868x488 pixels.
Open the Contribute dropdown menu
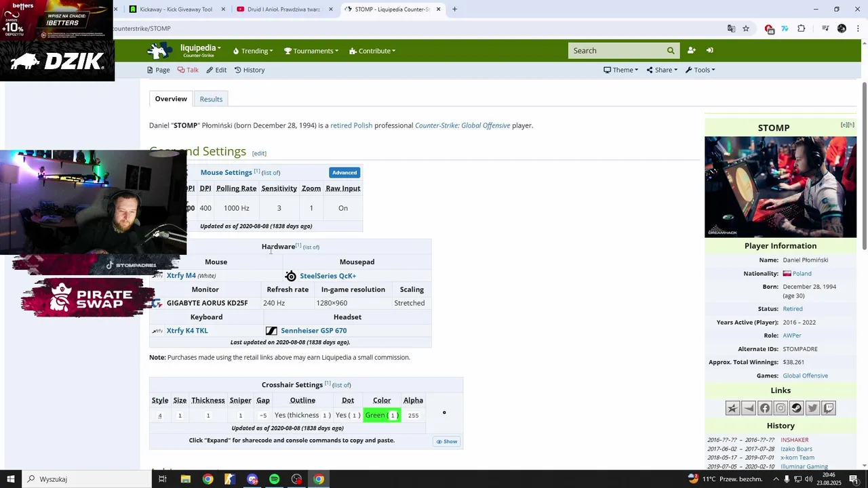click(372, 51)
